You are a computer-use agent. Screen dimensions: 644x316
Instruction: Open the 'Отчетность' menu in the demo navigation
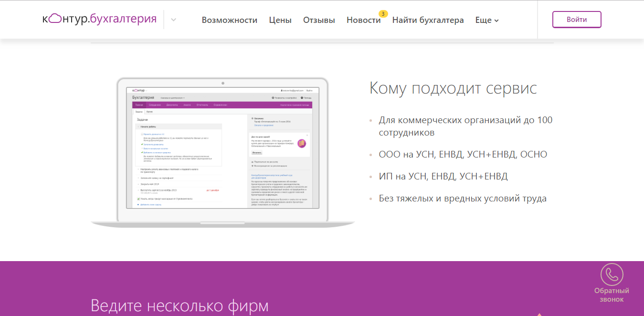coord(202,105)
